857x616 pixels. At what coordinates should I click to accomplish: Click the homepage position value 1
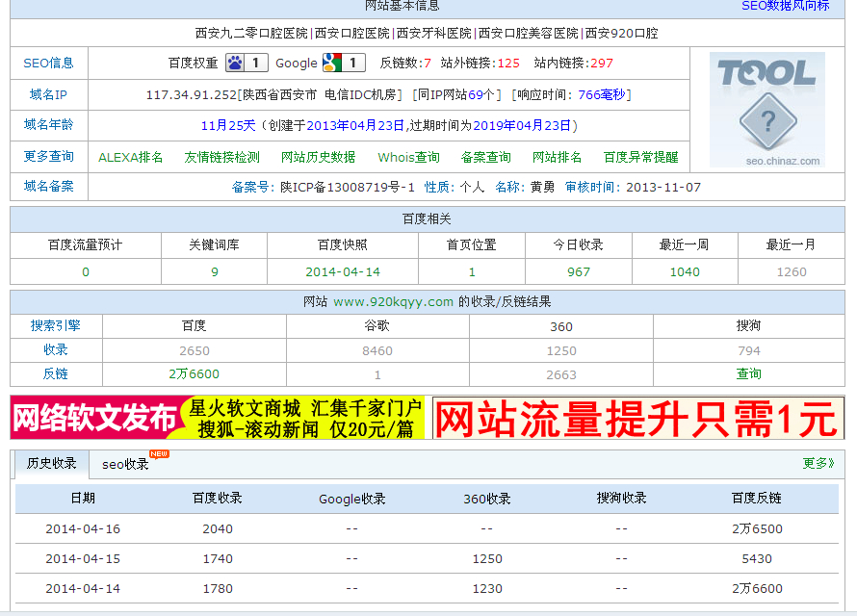click(x=472, y=272)
